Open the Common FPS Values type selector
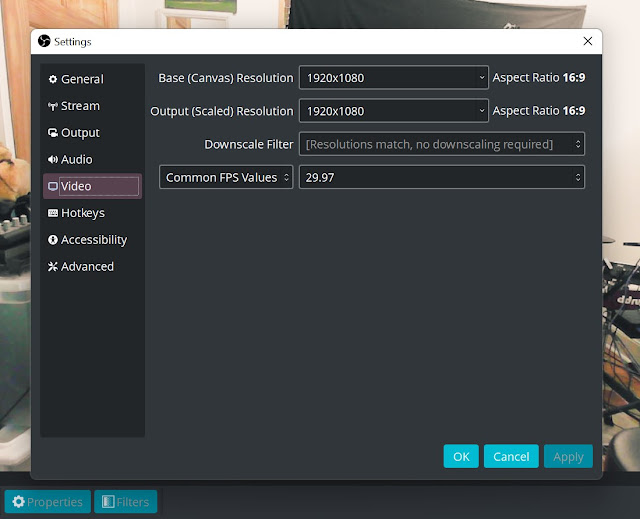Screen dimensions: 640x519 (226, 177)
